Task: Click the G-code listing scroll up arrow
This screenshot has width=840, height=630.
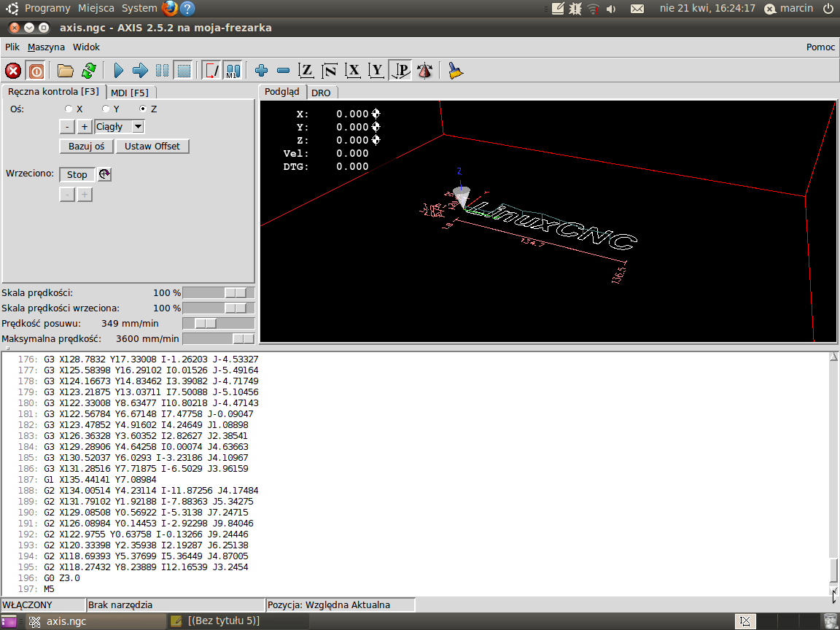Action: 833,357
